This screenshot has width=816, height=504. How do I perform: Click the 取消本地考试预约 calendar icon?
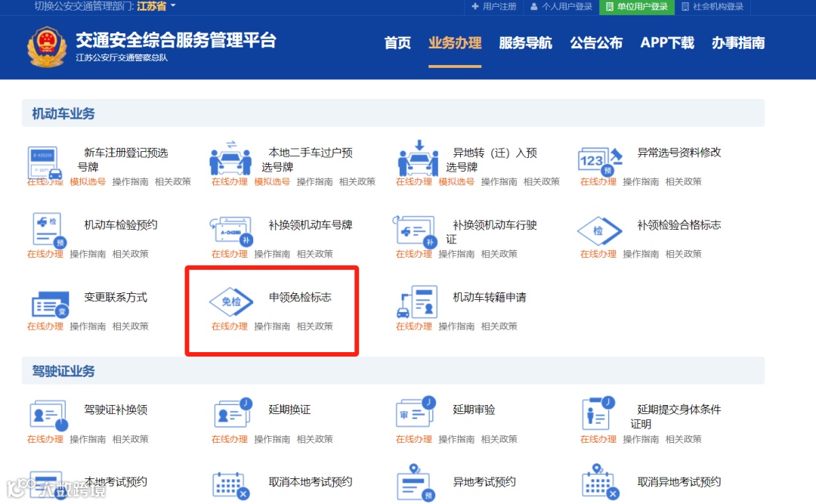(x=231, y=485)
